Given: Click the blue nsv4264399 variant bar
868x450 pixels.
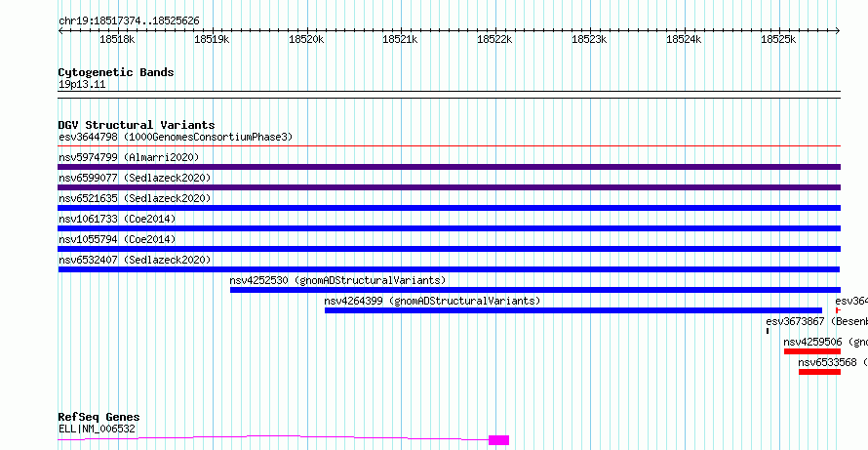Looking at the screenshot, I should tap(573, 310).
